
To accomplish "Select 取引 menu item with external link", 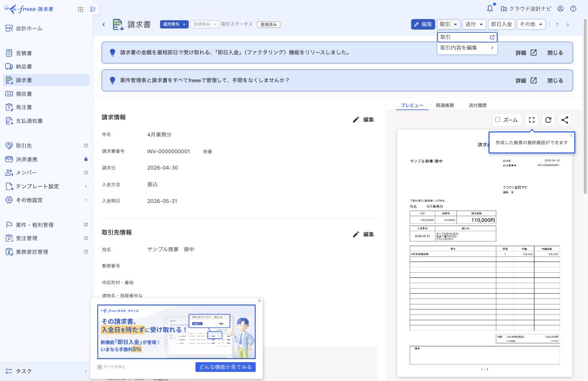I will (x=467, y=37).
